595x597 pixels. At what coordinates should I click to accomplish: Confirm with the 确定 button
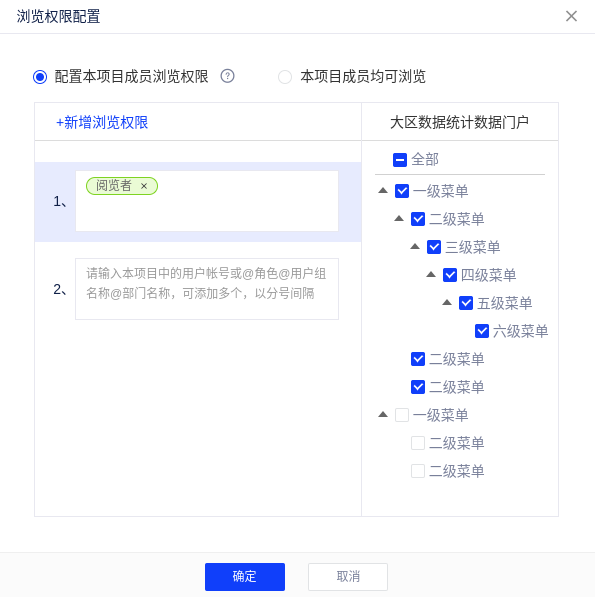pyautogui.click(x=245, y=576)
